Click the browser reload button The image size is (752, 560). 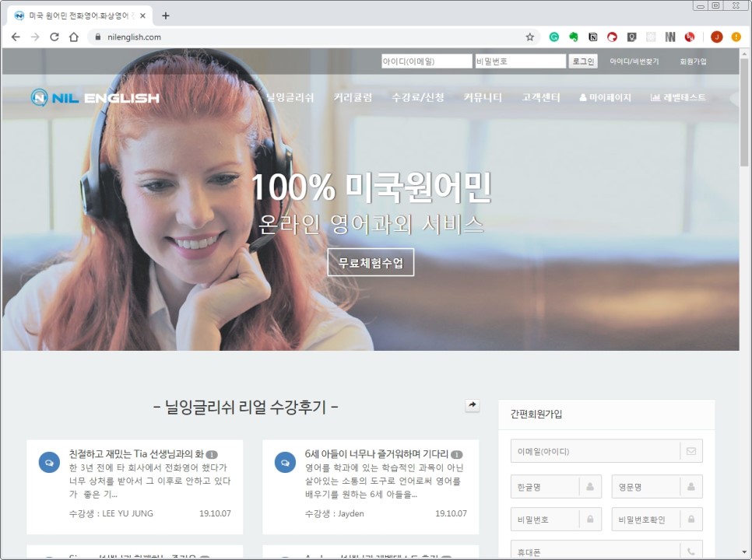[54, 37]
